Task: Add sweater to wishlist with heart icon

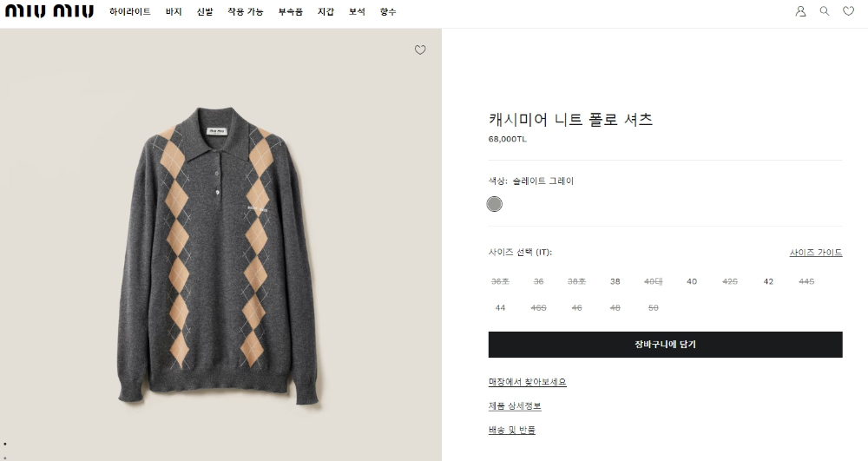Action: tap(420, 49)
